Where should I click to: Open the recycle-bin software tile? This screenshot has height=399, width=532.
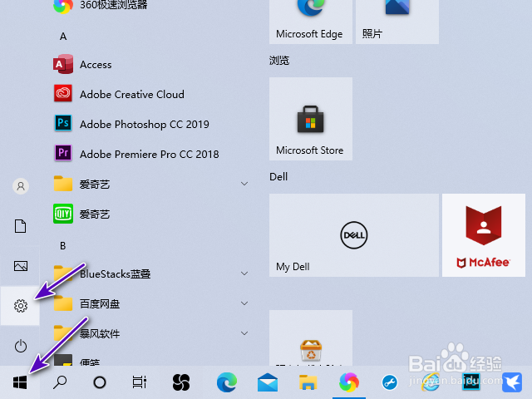coord(311,338)
